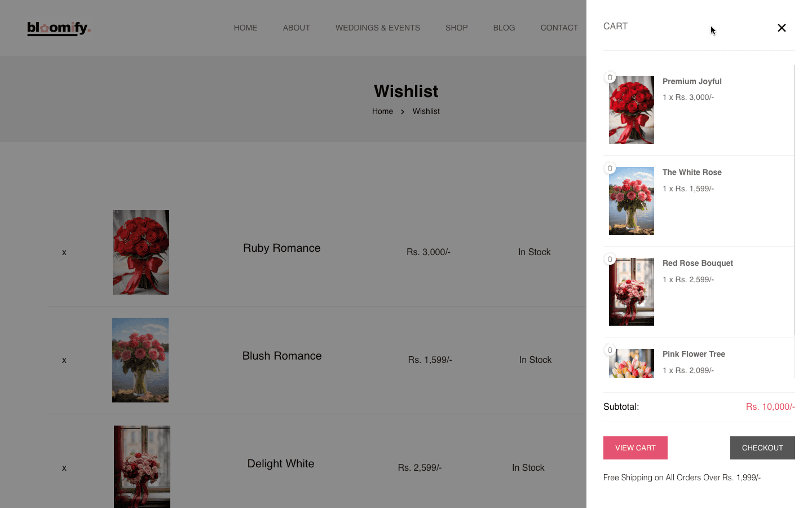Open Premium Joyful product link in cart

(x=692, y=81)
